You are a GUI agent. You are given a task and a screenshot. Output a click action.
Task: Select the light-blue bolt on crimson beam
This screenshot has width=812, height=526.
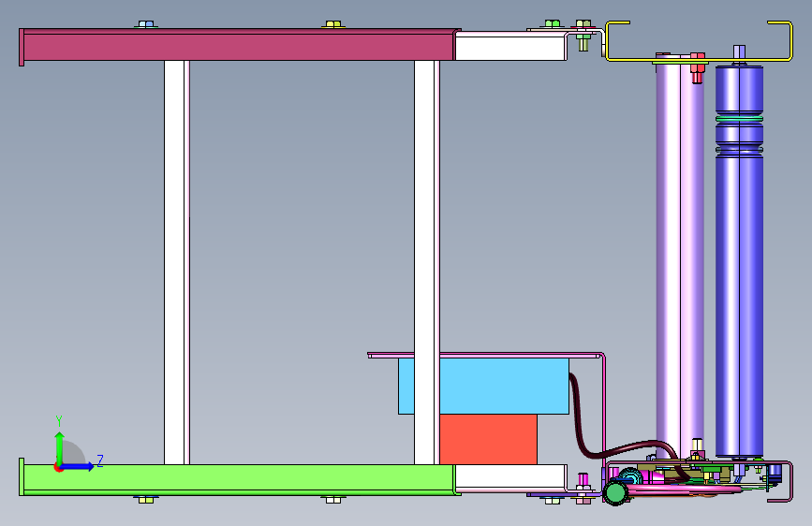[146, 24]
